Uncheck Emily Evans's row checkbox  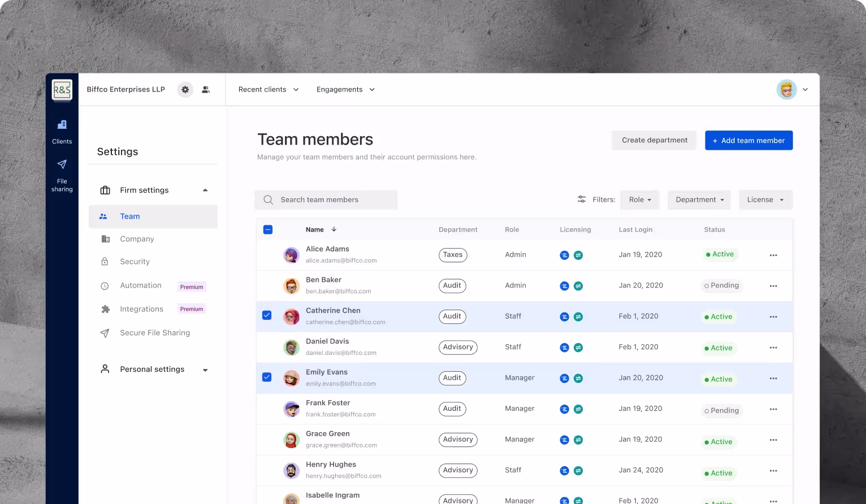[x=267, y=377]
